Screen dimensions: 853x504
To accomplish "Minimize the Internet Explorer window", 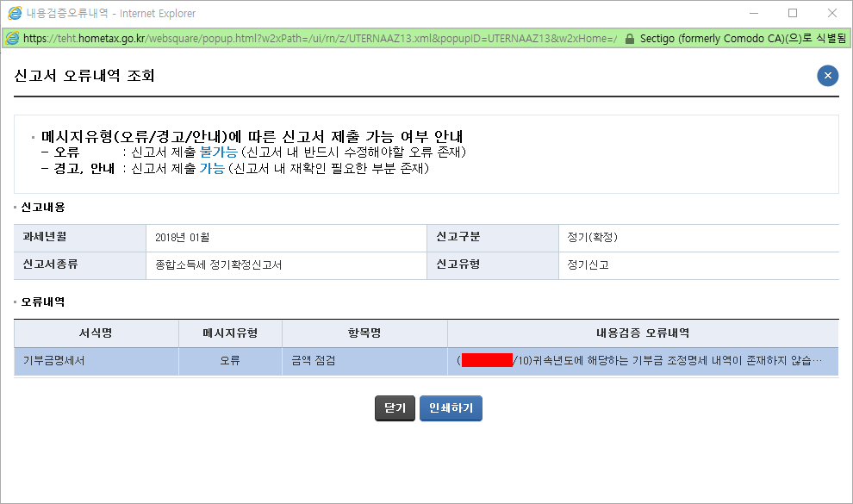I will [754, 13].
